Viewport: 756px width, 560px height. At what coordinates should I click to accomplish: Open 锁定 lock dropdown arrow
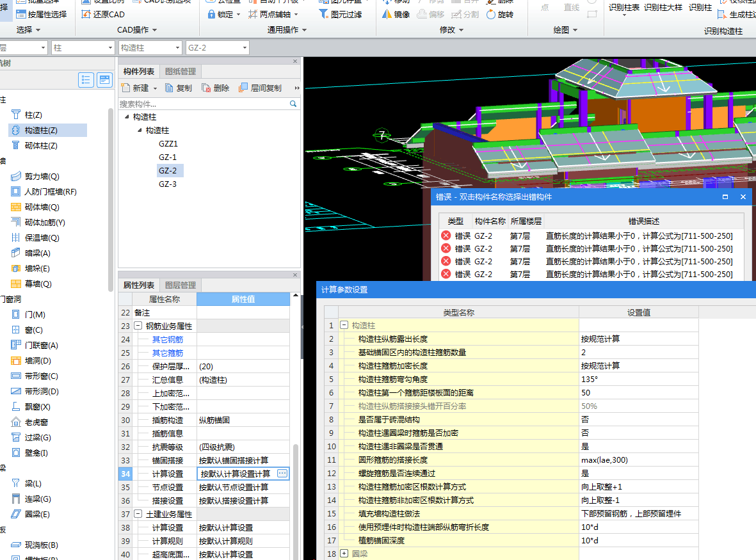click(x=239, y=15)
